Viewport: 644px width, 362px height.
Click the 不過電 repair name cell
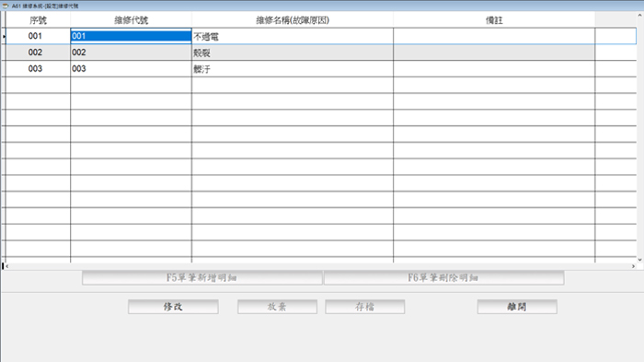click(x=293, y=36)
